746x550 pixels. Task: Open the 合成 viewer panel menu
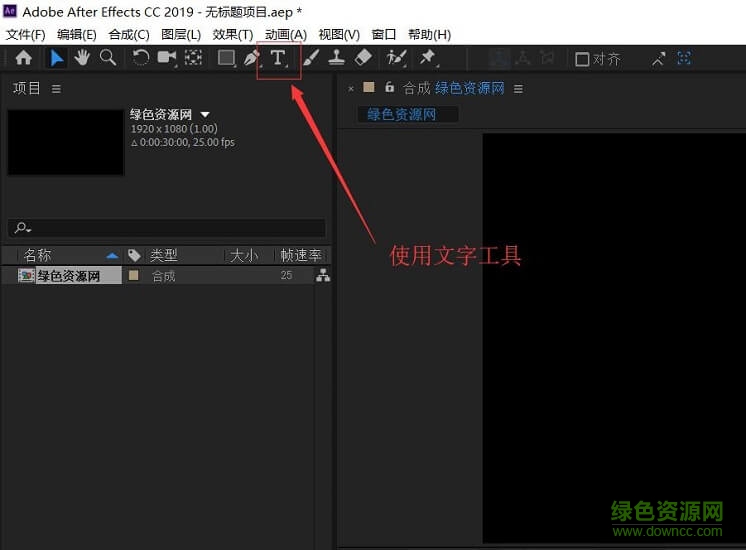tap(518, 89)
